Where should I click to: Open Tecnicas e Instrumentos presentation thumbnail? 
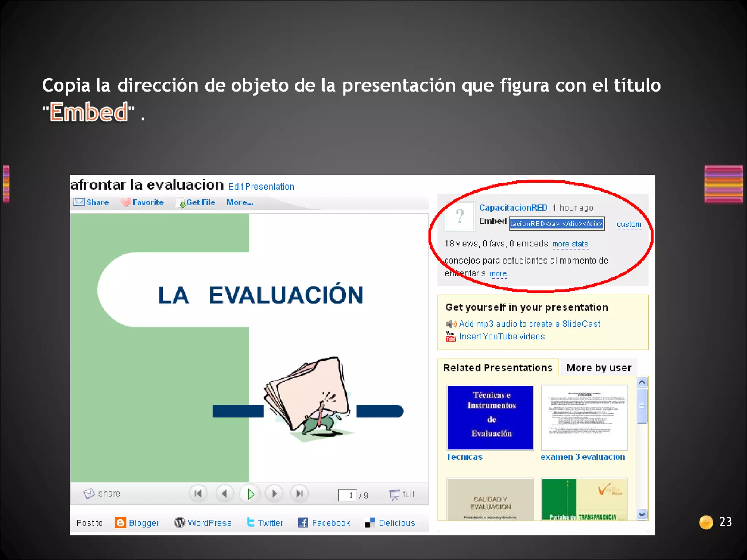click(490, 417)
